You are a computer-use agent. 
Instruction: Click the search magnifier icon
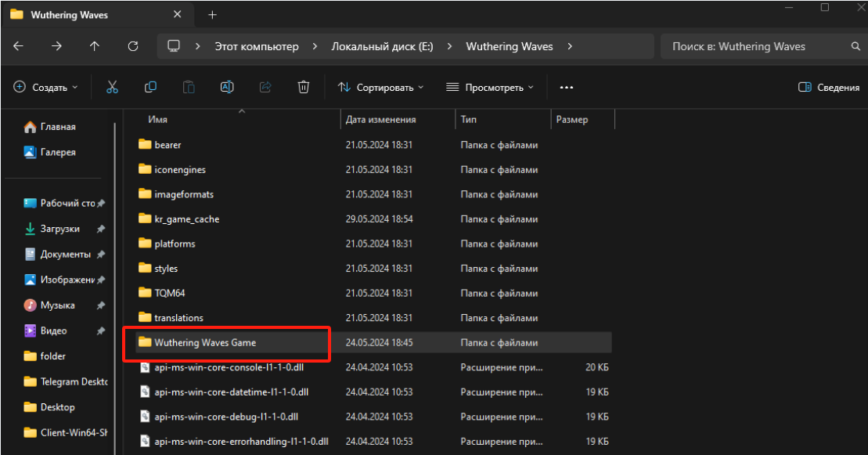pyautogui.click(x=855, y=46)
